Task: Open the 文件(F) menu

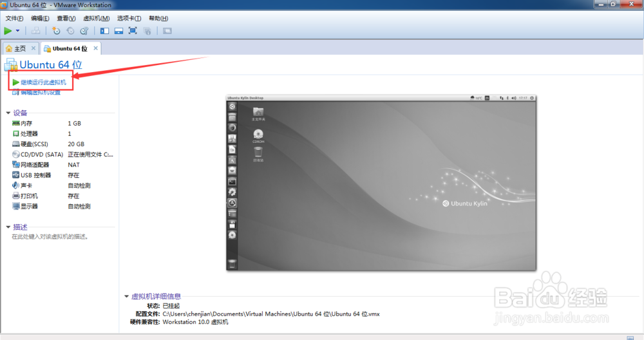Action: [x=14, y=18]
